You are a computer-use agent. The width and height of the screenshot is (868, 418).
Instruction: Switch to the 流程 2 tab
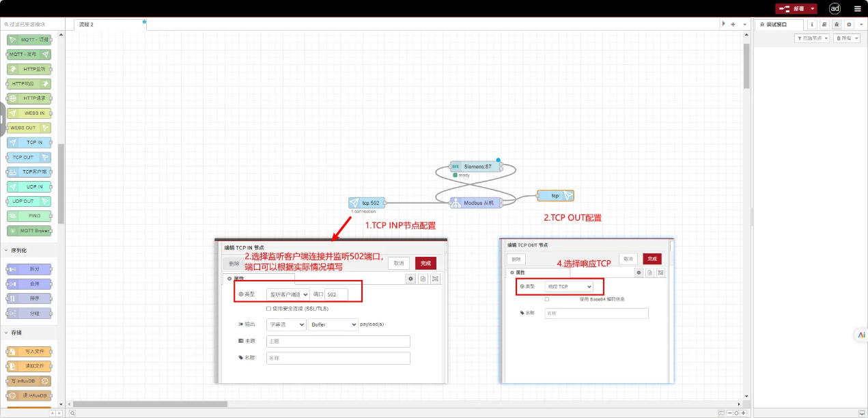click(x=109, y=25)
